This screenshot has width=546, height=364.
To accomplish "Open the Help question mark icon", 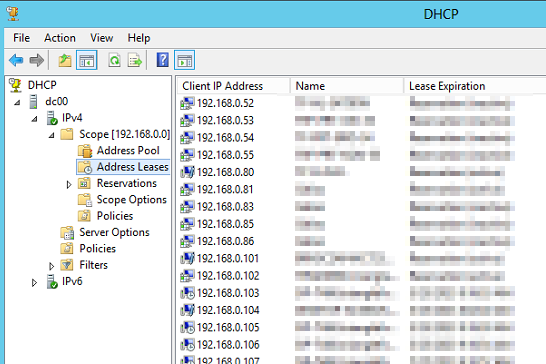I will click(x=163, y=60).
